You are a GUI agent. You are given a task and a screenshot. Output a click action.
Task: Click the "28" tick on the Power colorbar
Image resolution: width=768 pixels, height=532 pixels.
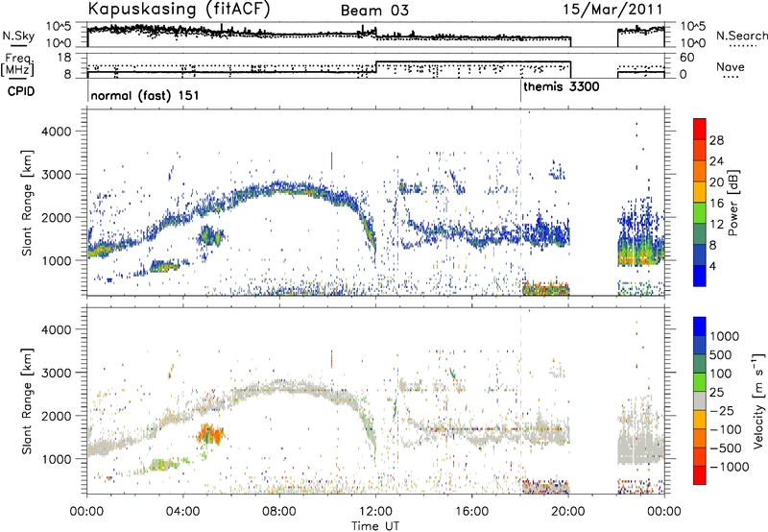click(716, 140)
